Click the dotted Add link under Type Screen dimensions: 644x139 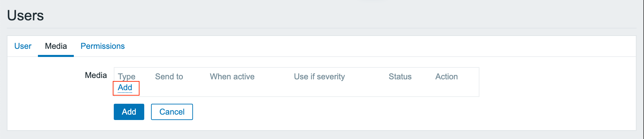tap(125, 88)
